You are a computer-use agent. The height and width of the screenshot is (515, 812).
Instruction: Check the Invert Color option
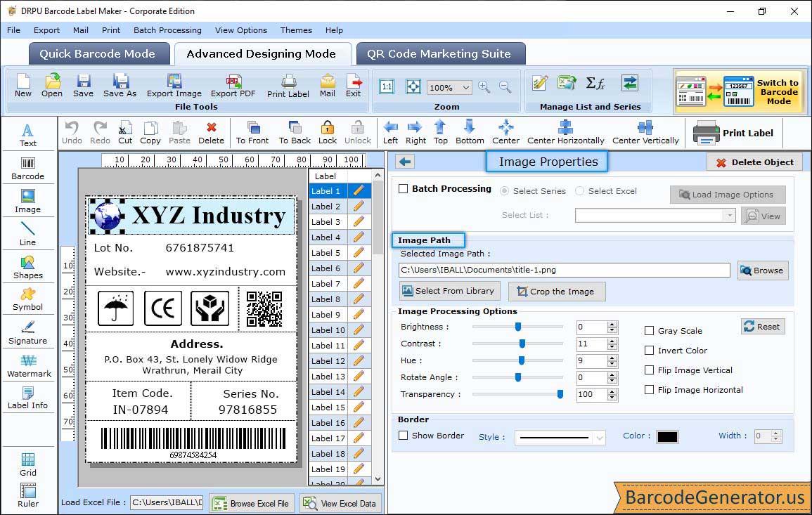[x=649, y=351]
